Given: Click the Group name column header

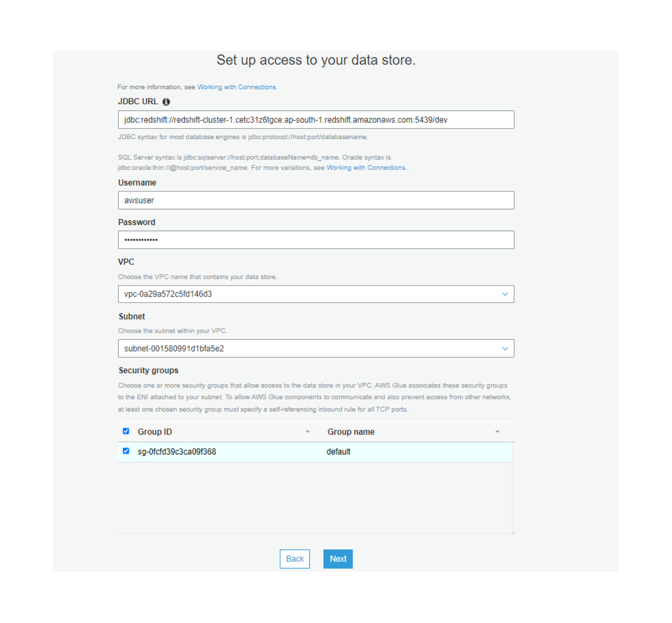Looking at the screenshot, I should (x=351, y=432).
